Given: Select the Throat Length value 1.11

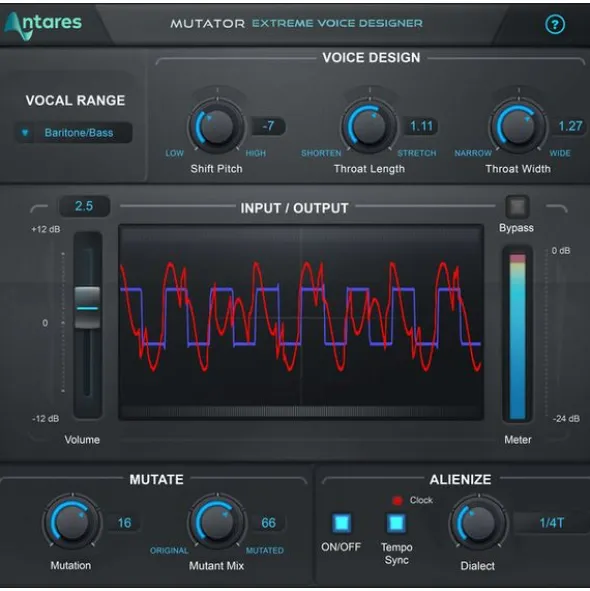Looking at the screenshot, I should click(x=421, y=126).
